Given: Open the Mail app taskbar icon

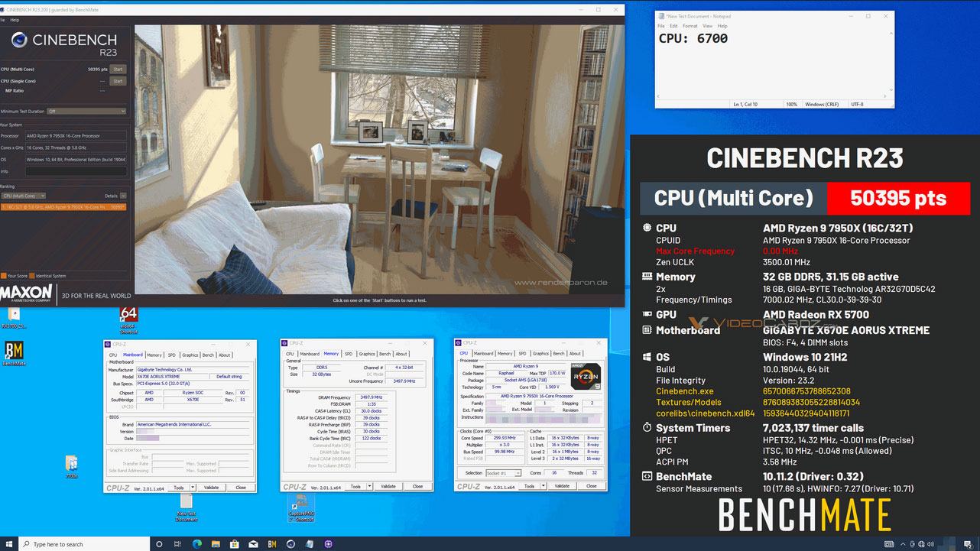Looking at the screenshot, I should tap(253, 544).
